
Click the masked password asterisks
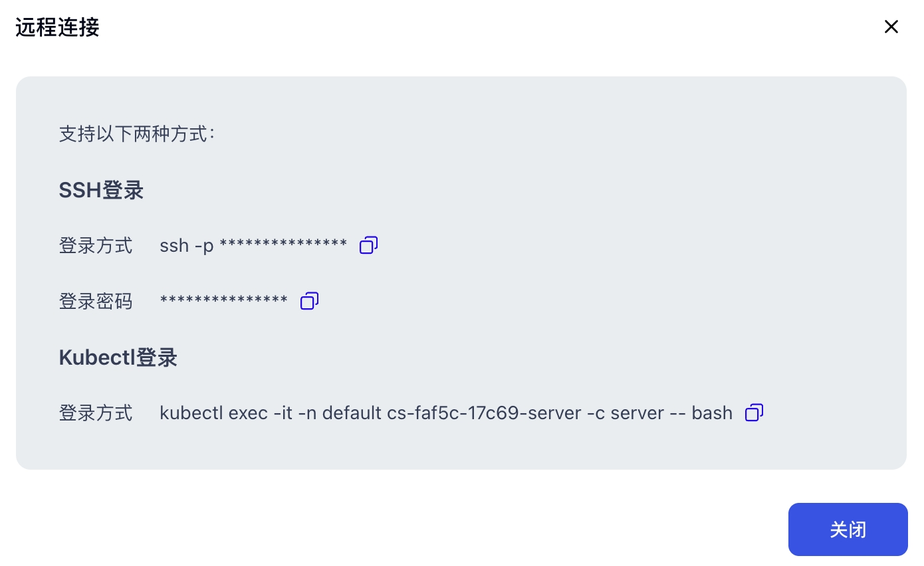tap(224, 300)
